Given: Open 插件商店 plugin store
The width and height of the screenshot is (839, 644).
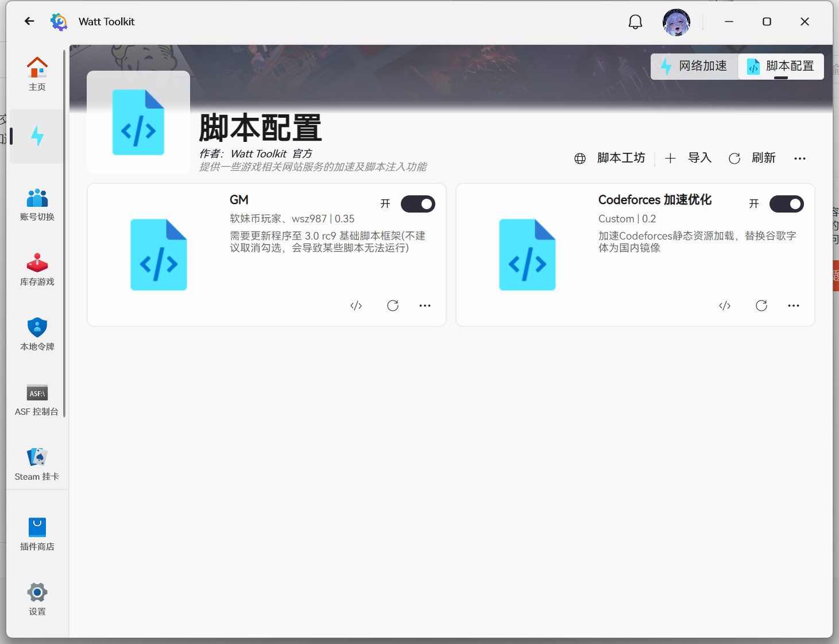Looking at the screenshot, I should pos(37,535).
